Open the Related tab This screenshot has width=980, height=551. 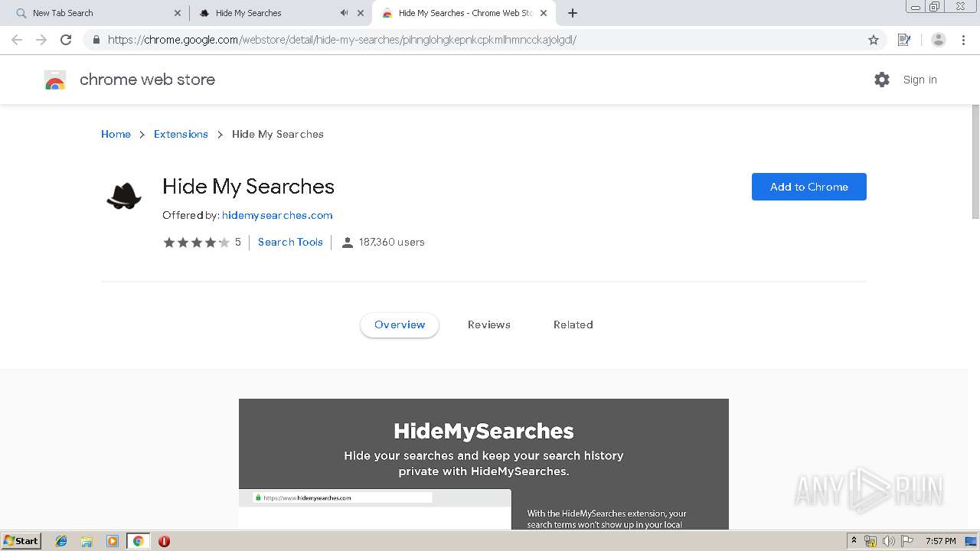coord(573,324)
